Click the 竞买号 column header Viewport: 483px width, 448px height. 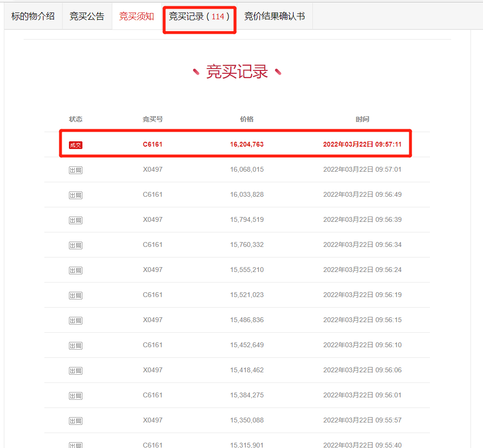click(x=152, y=119)
